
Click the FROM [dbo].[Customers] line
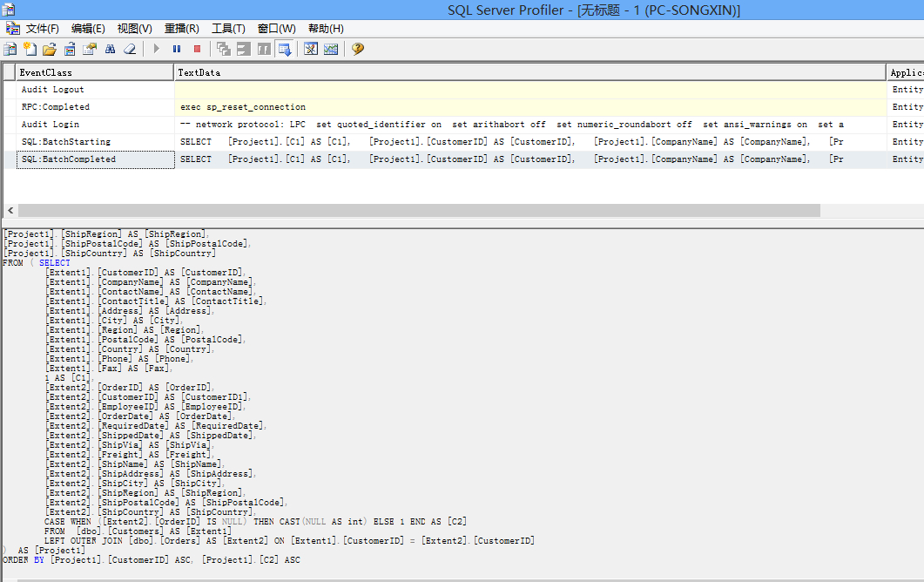tap(138, 531)
